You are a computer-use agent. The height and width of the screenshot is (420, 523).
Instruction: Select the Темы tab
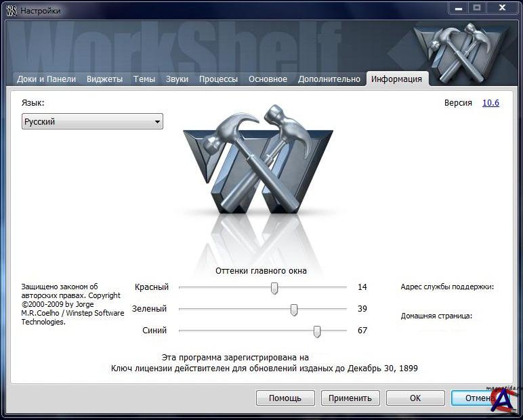144,79
